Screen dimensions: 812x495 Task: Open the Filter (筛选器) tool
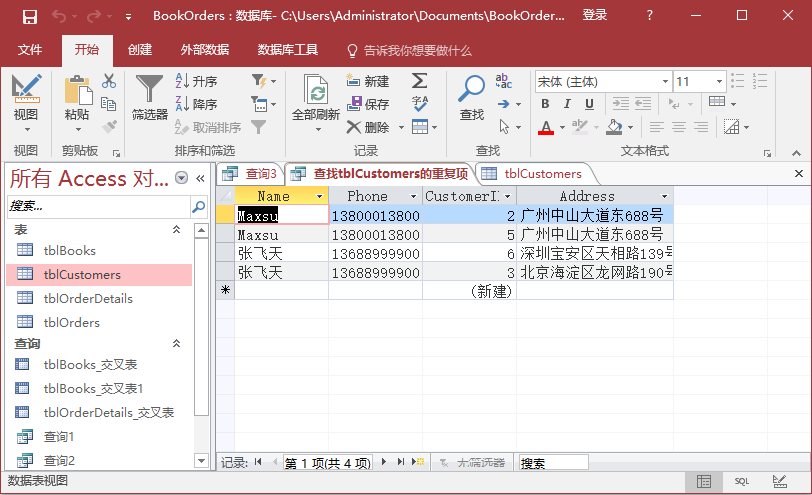pyautogui.click(x=150, y=98)
